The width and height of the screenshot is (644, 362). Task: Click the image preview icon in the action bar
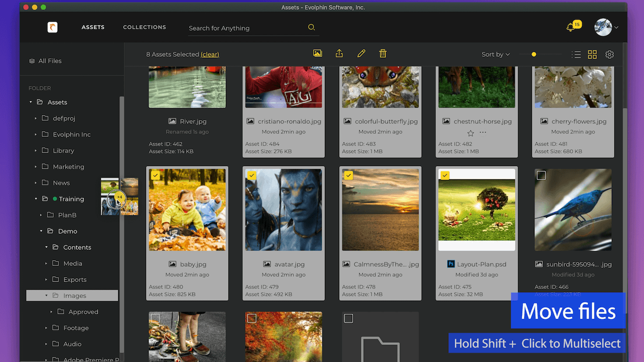click(317, 53)
